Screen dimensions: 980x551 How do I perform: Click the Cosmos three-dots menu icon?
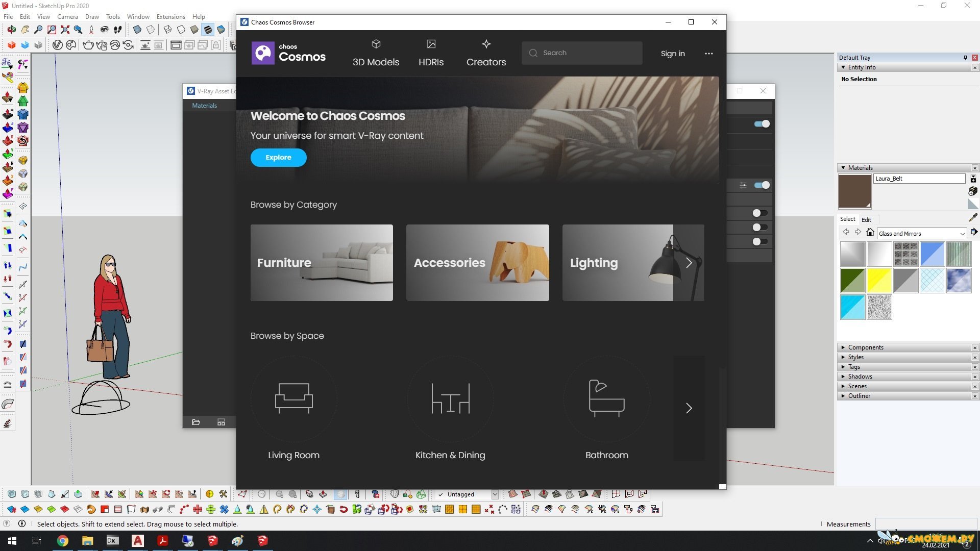[708, 54]
